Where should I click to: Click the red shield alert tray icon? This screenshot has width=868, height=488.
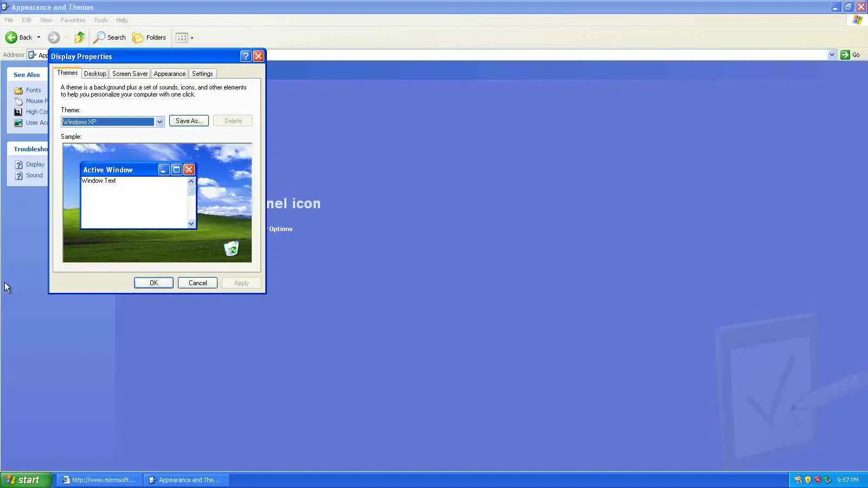click(818, 480)
